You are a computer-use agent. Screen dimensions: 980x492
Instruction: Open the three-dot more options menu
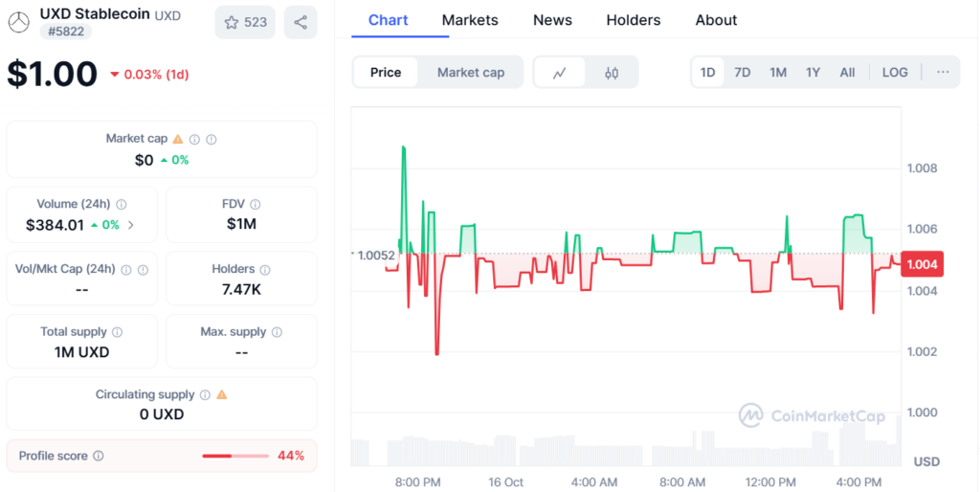point(943,73)
